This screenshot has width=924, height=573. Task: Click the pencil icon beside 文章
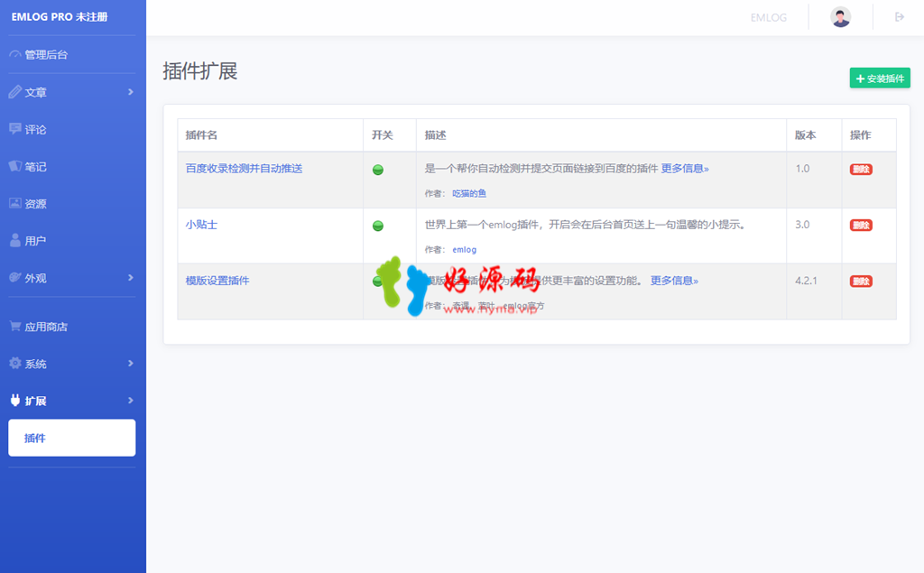click(14, 92)
